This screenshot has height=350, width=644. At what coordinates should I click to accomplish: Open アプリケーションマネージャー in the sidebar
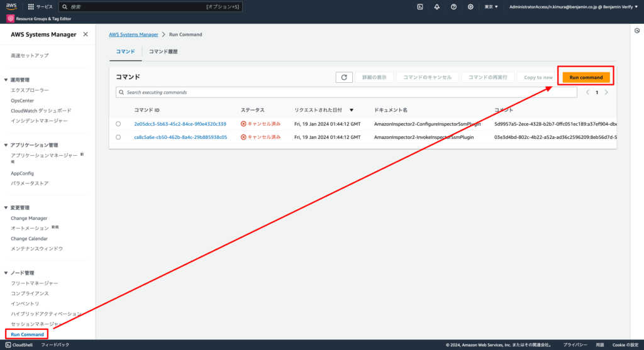pyautogui.click(x=44, y=155)
